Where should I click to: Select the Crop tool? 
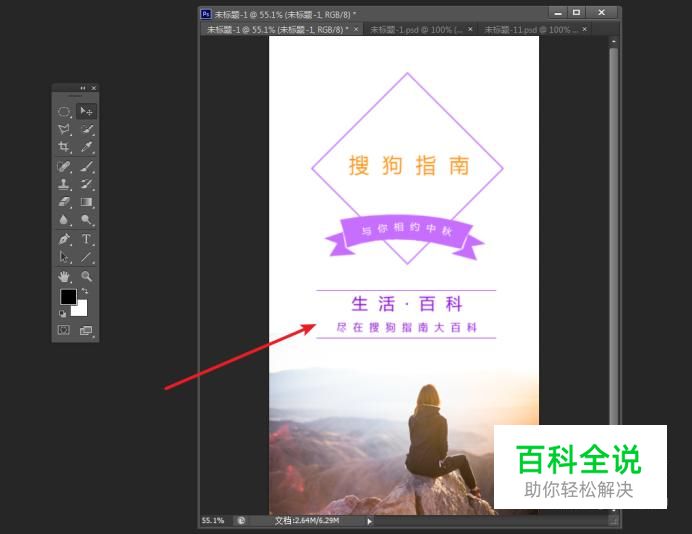click(64, 147)
